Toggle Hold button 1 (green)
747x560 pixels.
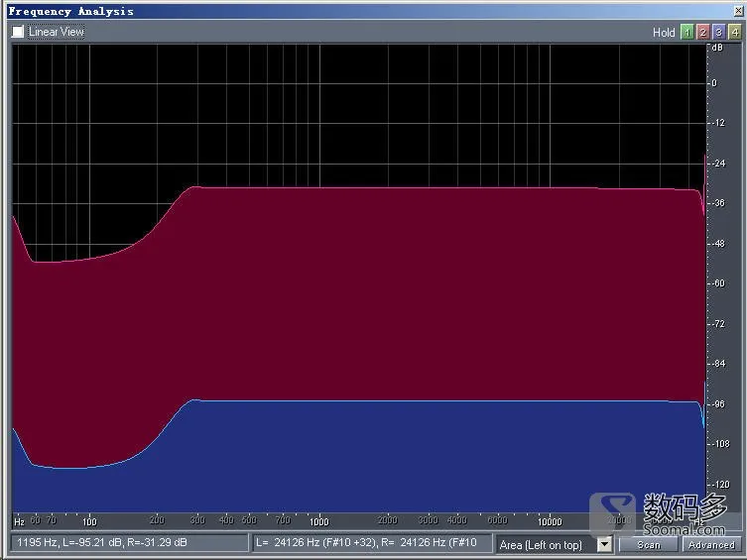click(686, 33)
